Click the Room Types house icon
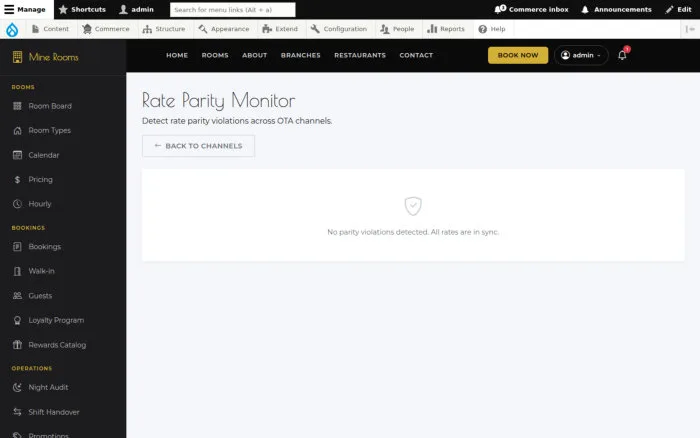Image resolution: width=700 pixels, height=438 pixels. 17,130
